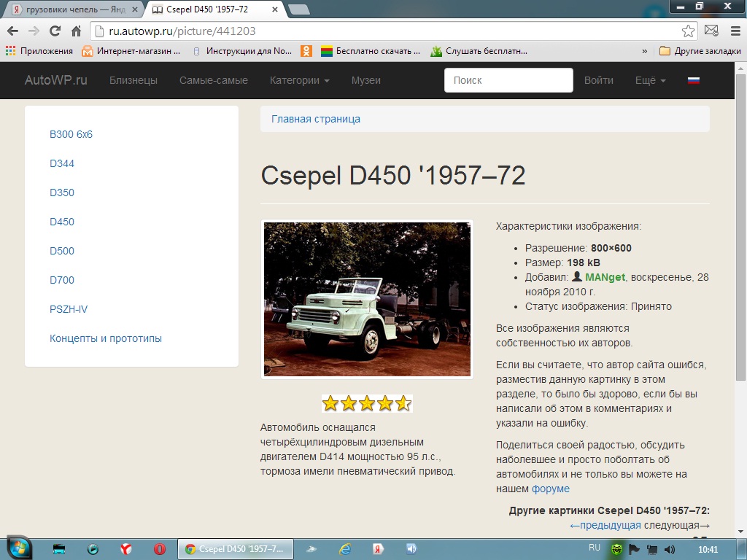Bookmark this page using the star icon
This screenshot has width=747, height=560.
coord(688,31)
